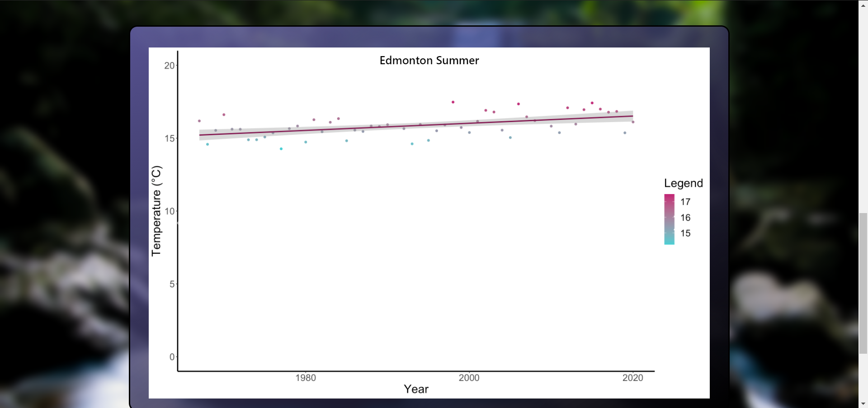Click the Legend heading
Viewport: 868px width, 408px height.
coord(683,183)
